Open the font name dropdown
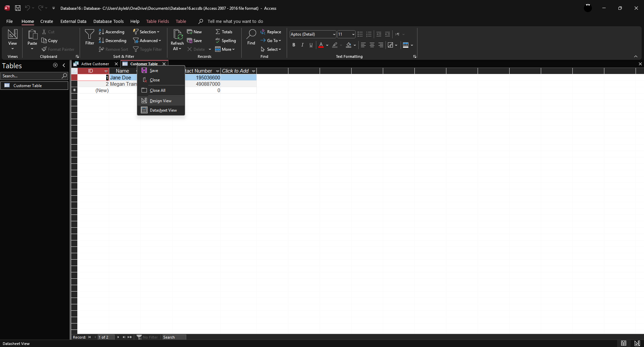Viewport: 644px width, 347px height. pyautogui.click(x=334, y=34)
